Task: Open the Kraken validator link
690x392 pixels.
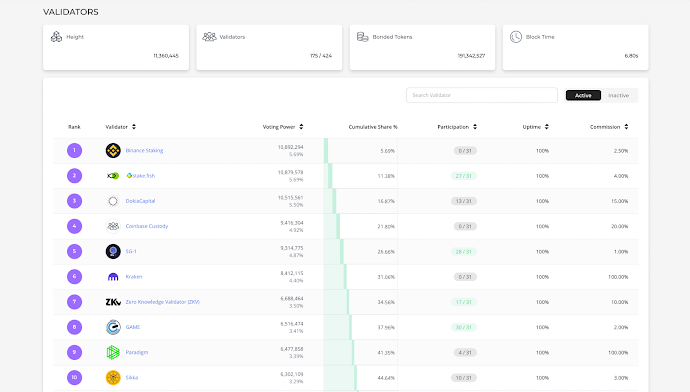Action: coord(134,277)
